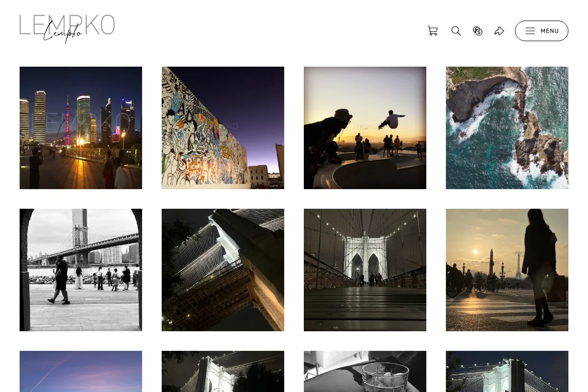
Task: Open the pink sky contrail photo
Action: [81, 371]
